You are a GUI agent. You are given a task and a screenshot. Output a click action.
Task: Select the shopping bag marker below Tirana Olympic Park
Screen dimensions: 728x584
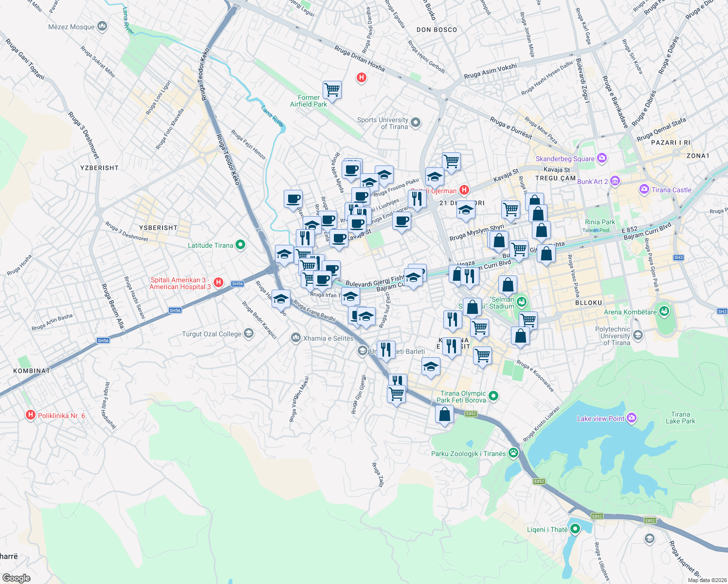[444, 414]
